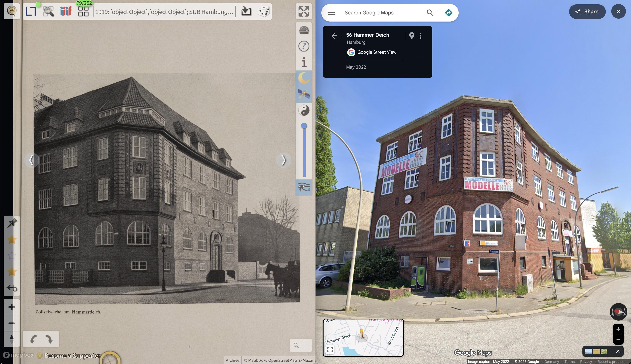
Task: Click the pushpin icon
Action: point(12,223)
